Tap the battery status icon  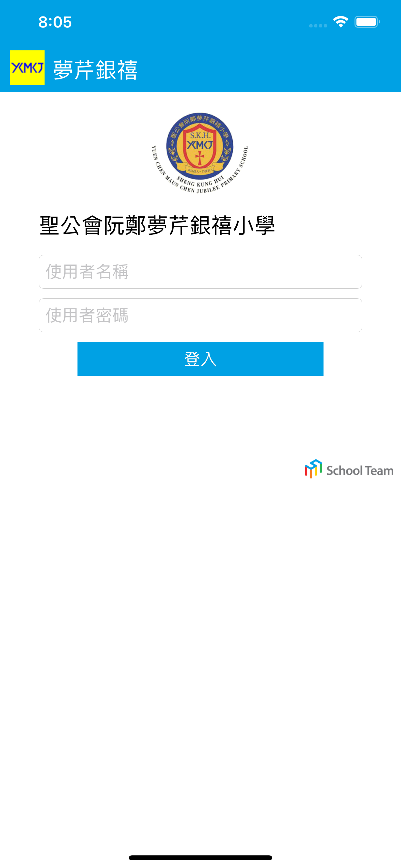coord(367,22)
